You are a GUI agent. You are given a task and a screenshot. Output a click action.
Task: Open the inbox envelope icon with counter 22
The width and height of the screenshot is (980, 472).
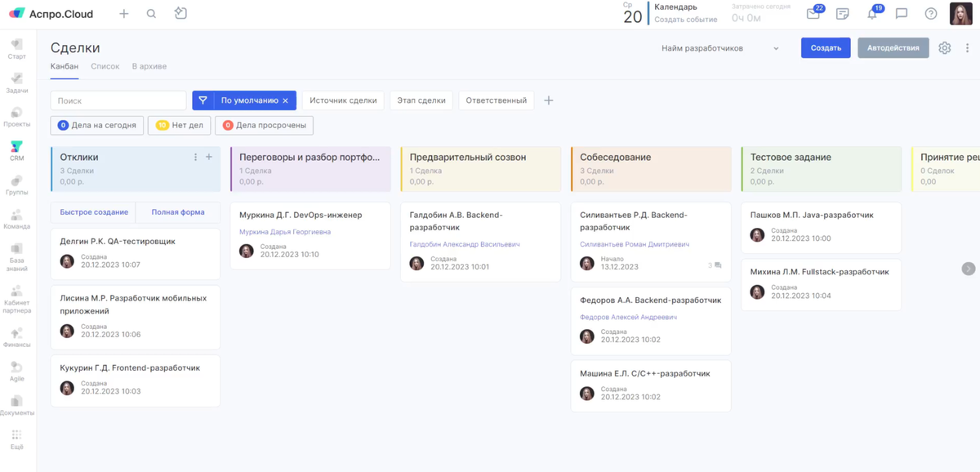coord(813,13)
